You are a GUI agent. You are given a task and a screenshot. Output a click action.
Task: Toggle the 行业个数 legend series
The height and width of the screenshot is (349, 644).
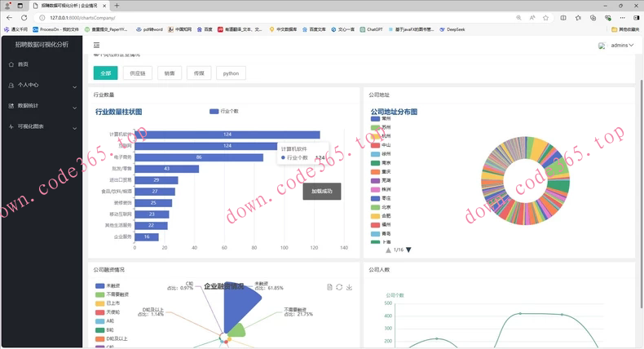coord(224,111)
